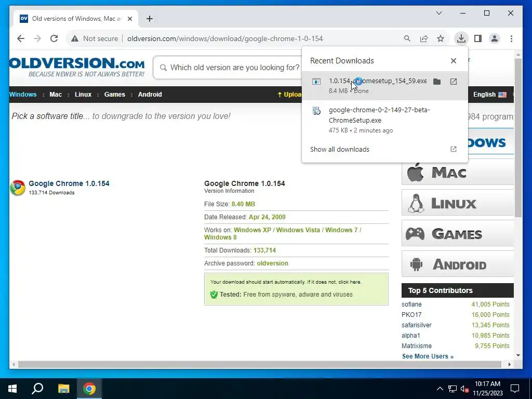Open chromesetup_154_59.exe with the external icon
Screen dimensions: 532x399
[x=453, y=82]
